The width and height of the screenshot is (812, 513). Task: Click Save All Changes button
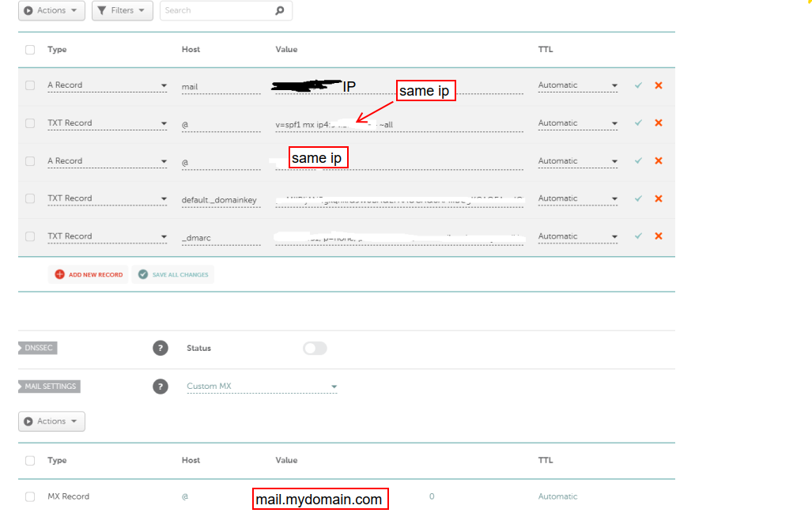[x=172, y=275]
